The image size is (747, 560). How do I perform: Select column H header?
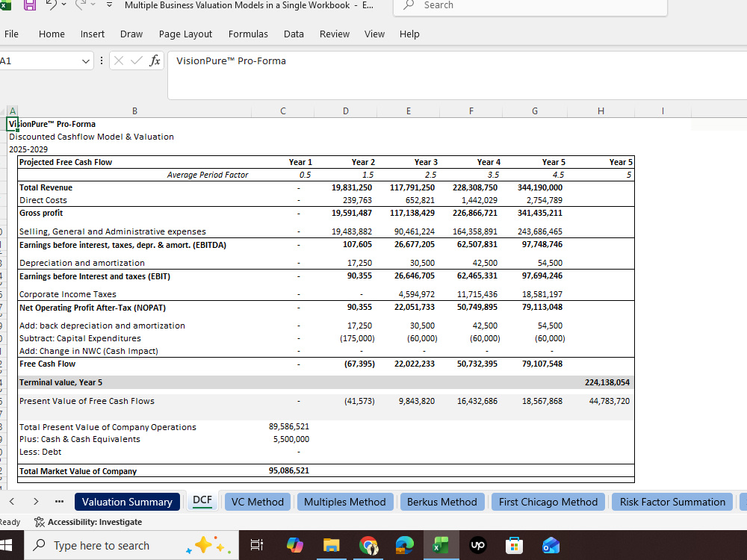[x=601, y=111]
